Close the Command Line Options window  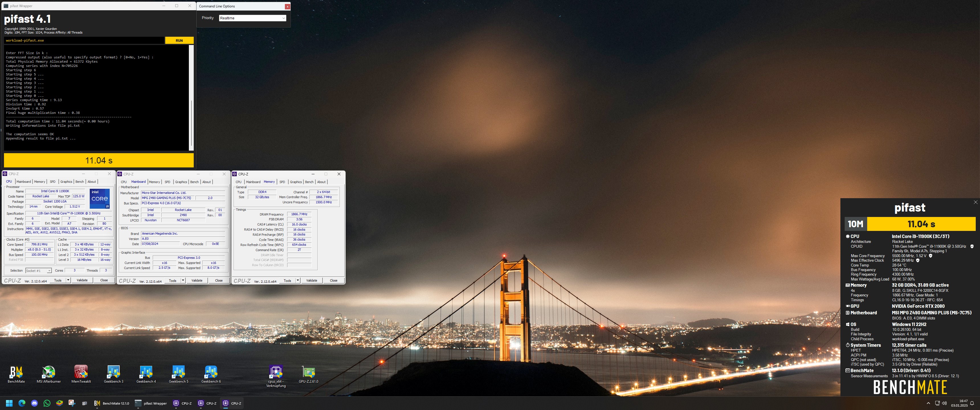pyautogui.click(x=287, y=6)
